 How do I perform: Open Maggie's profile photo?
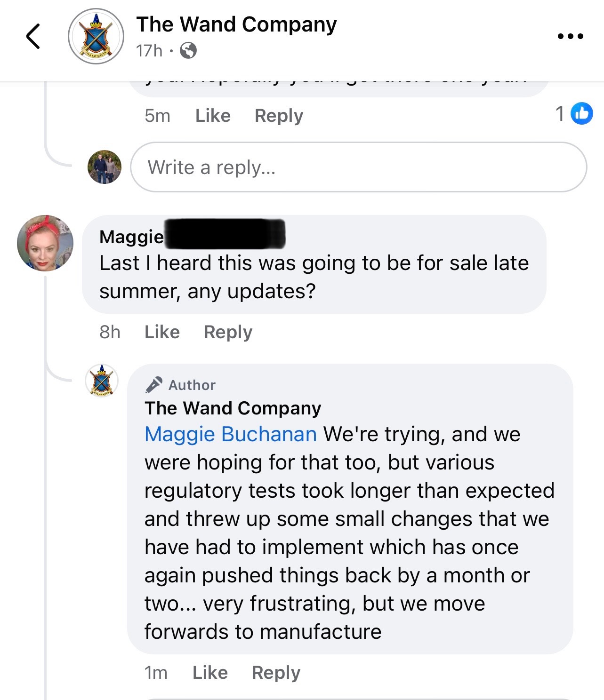(45, 243)
